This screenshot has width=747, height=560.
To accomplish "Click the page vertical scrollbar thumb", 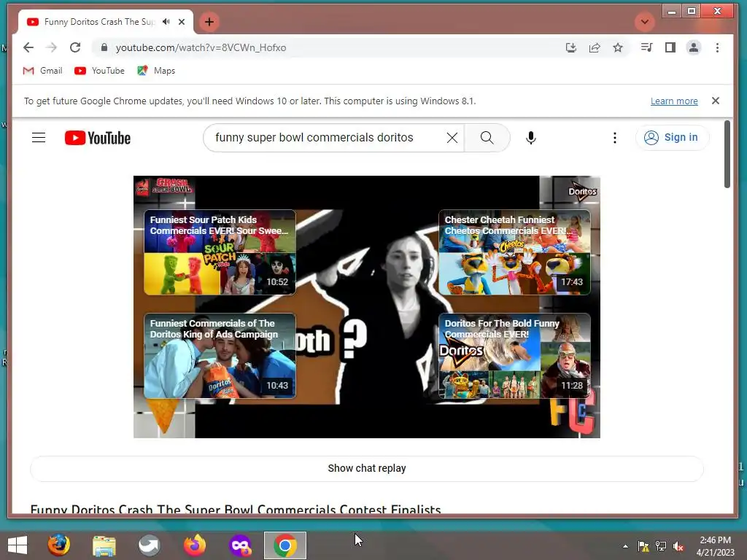I will [727, 154].
